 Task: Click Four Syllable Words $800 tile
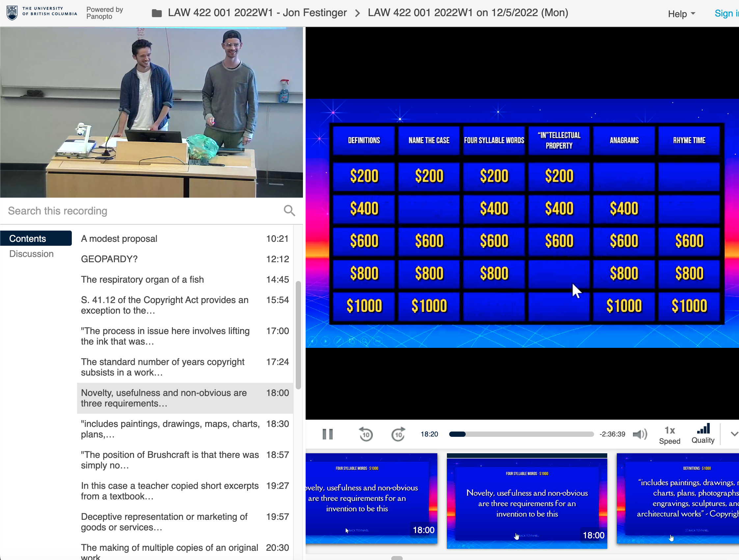pyautogui.click(x=494, y=273)
